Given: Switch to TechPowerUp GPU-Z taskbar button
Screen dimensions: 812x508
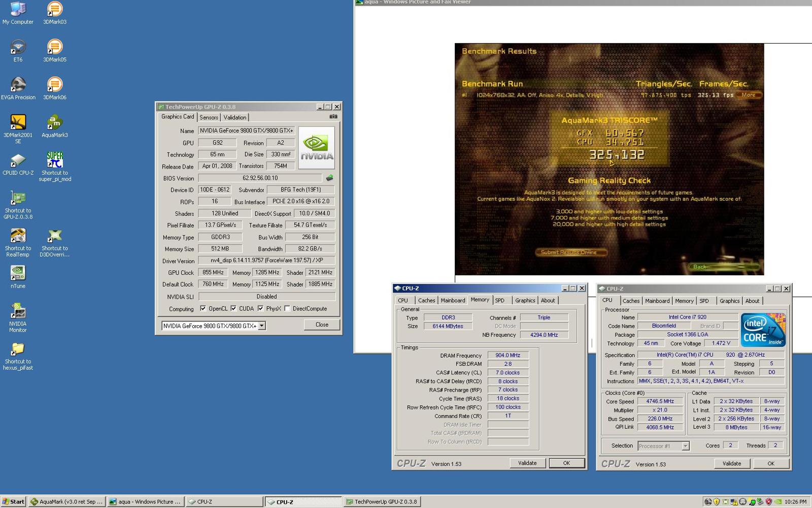Looking at the screenshot, I should coord(382,501).
